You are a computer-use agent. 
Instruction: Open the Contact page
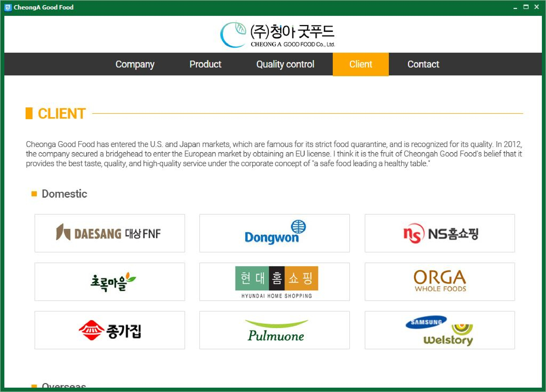coord(423,64)
